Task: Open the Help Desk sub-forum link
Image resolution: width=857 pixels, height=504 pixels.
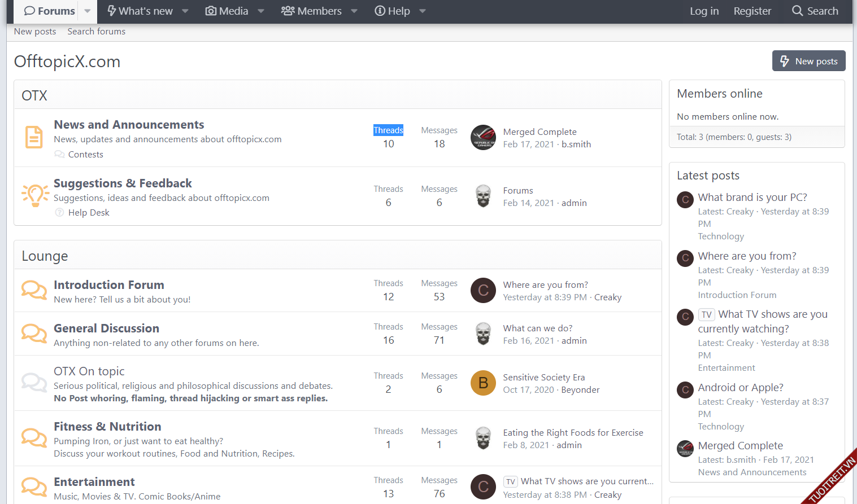Action: pyautogui.click(x=89, y=213)
